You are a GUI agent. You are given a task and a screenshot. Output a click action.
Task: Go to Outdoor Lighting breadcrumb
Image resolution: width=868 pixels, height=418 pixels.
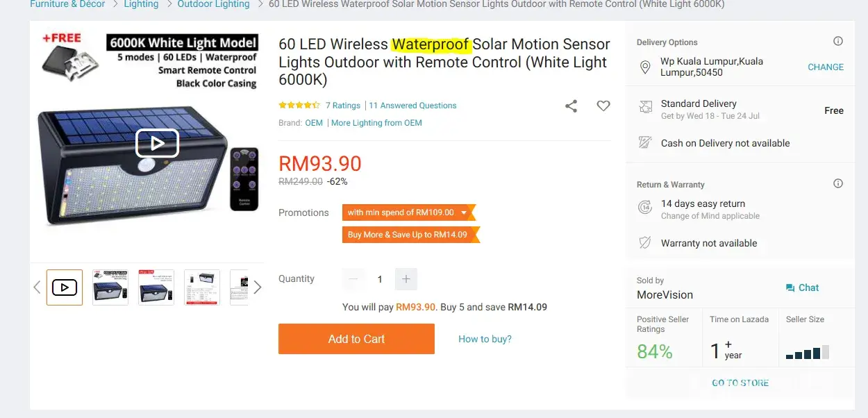[x=213, y=4]
